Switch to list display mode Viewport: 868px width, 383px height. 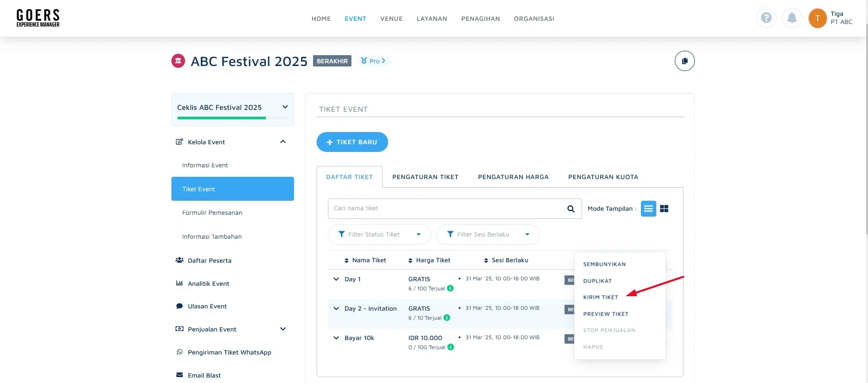[x=648, y=208]
